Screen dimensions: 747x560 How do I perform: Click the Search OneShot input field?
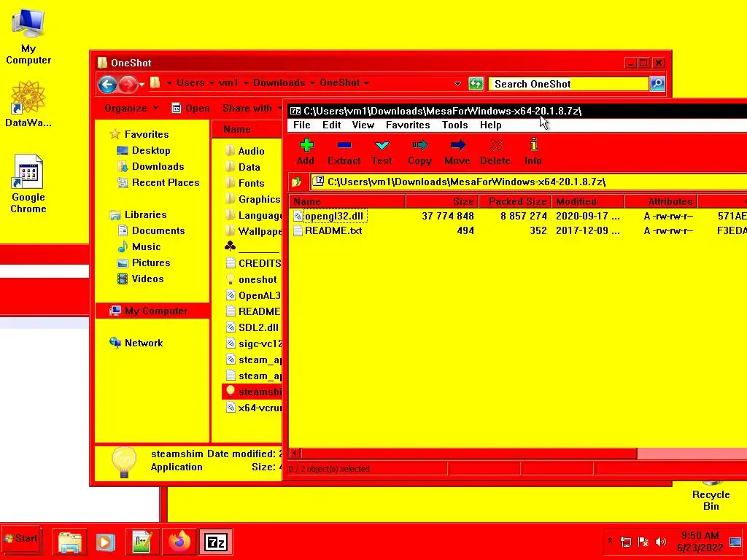pos(569,85)
